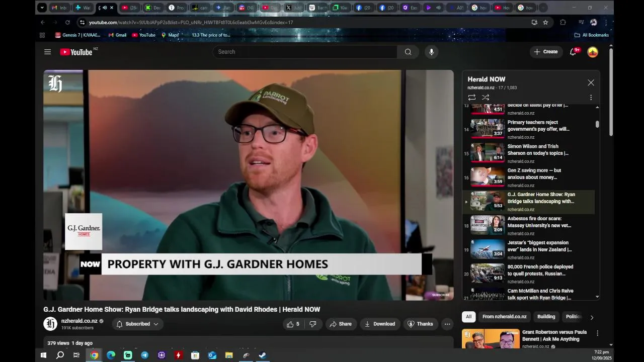The image size is (644, 362).
Task: Bookmark this page with the star icon
Action: (x=545, y=22)
